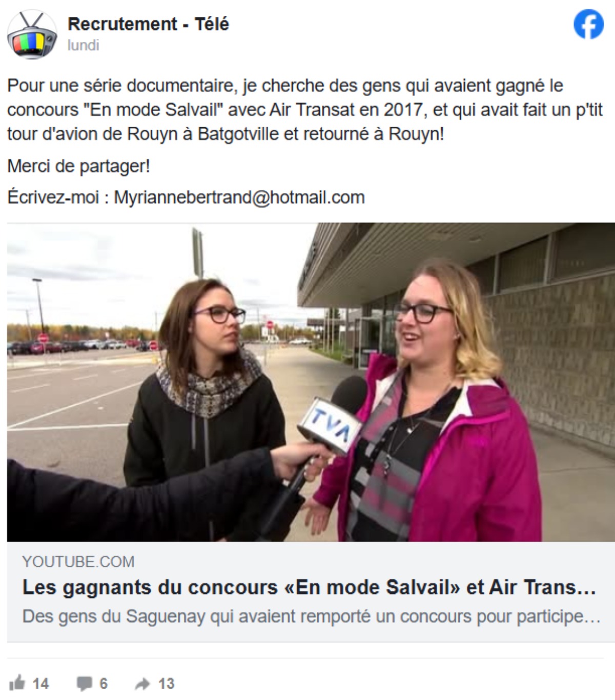
Task: Click the share arrow icon
Action: click(142, 684)
